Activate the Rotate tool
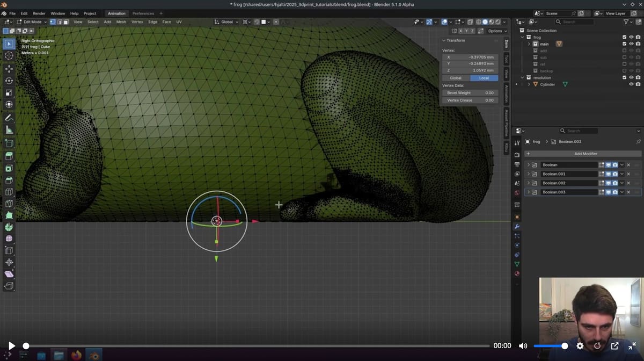 (9, 81)
